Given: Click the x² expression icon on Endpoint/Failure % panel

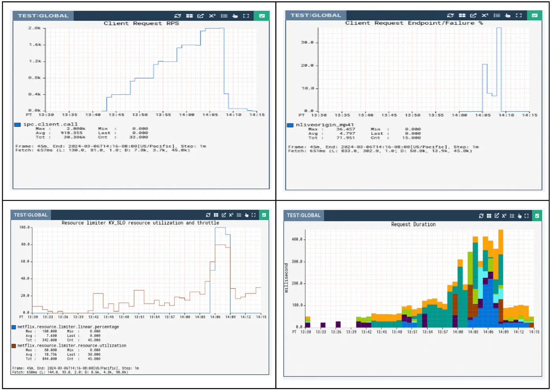Looking at the screenshot, I should pyautogui.click(x=485, y=15).
